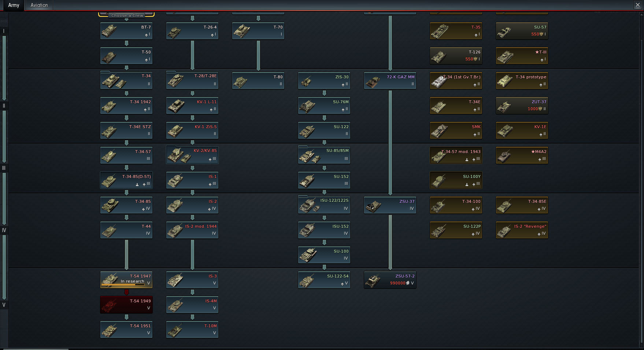
Task: Select the Army tab
Action: coord(14,5)
